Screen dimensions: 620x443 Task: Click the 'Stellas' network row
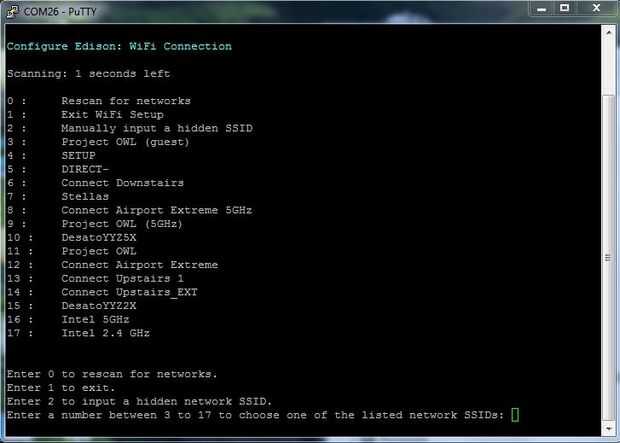(x=58, y=197)
